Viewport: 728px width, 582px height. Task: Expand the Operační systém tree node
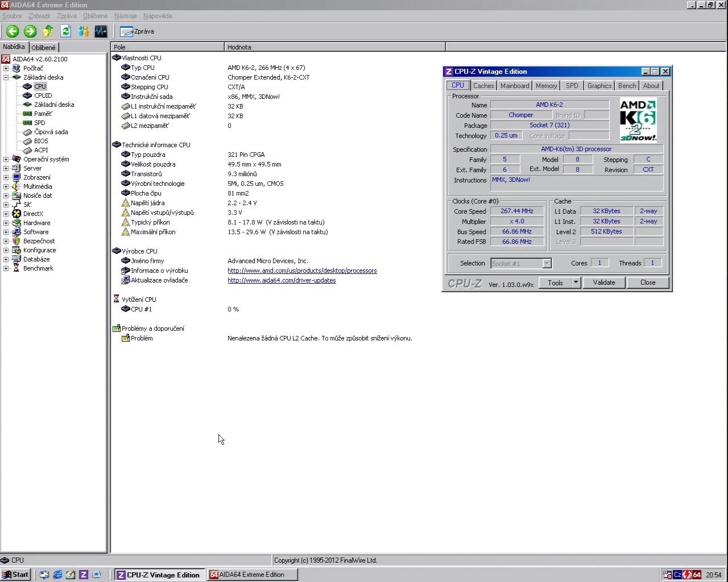6,159
